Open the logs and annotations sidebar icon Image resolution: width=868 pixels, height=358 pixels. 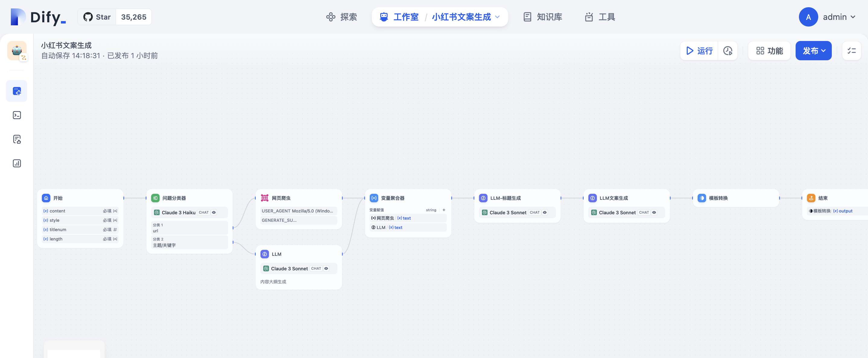click(17, 139)
